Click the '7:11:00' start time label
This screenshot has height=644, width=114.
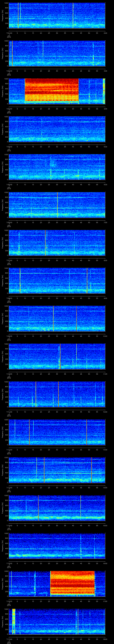(9, 412)
